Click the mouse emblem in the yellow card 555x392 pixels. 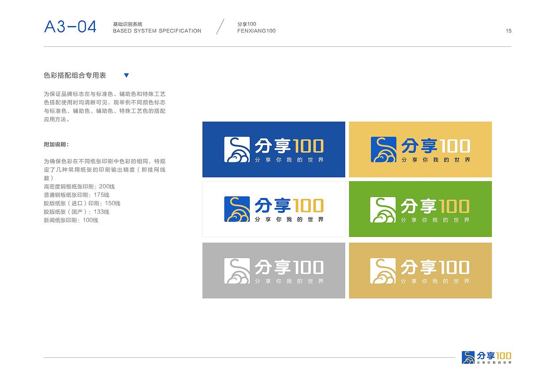point(384,149)
